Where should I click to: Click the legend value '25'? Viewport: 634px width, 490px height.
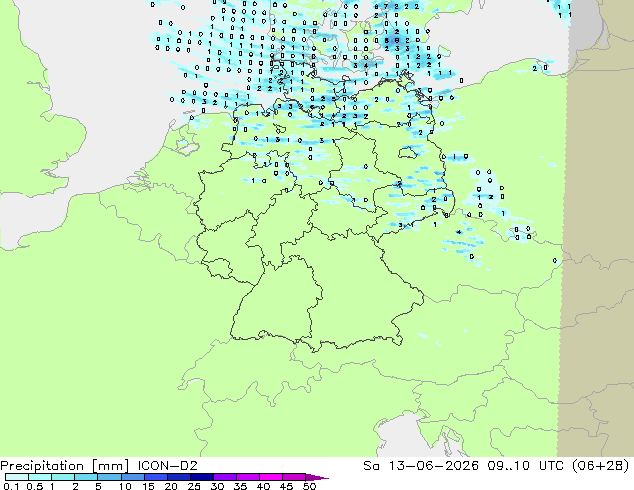[194, 486]
